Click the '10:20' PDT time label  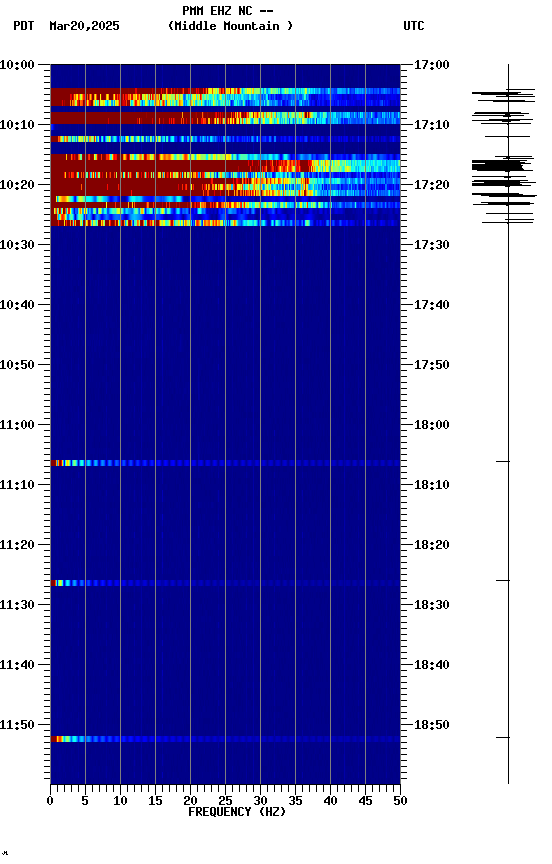pyautogui.click(x=17, y=185)
